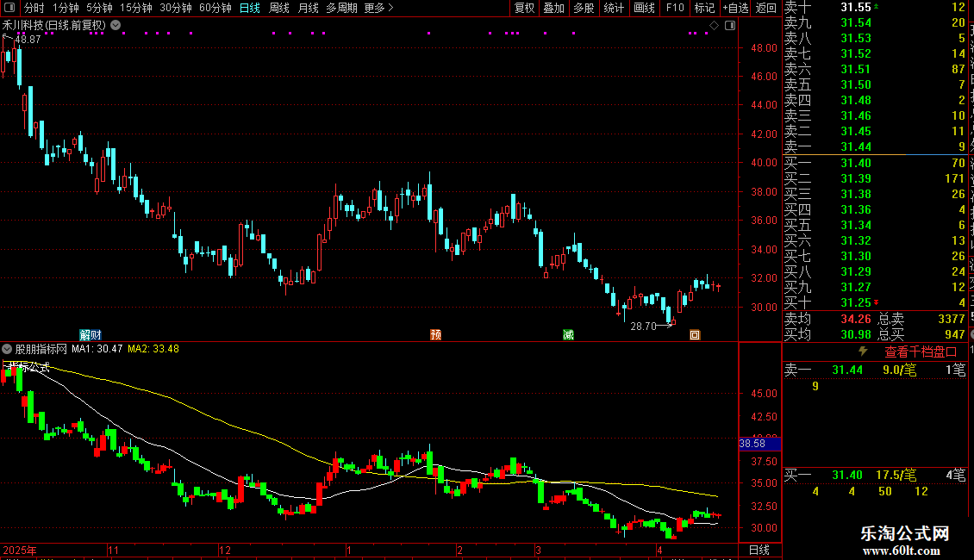
Task: Click the 预 event marker on chart
Action: (x=435, y=334)
